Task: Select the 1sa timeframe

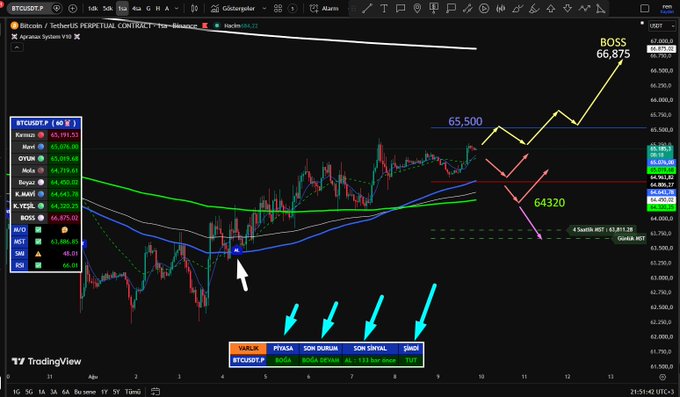Action: [x=122, y=8]
